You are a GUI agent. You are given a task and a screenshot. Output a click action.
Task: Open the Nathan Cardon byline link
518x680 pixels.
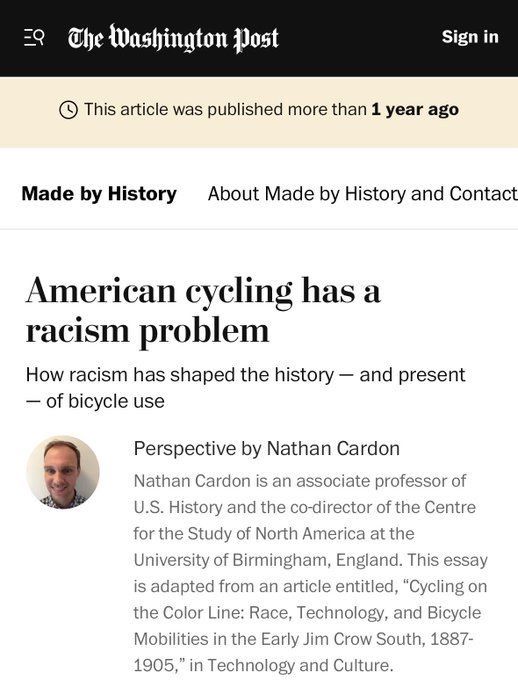(333, 448)
